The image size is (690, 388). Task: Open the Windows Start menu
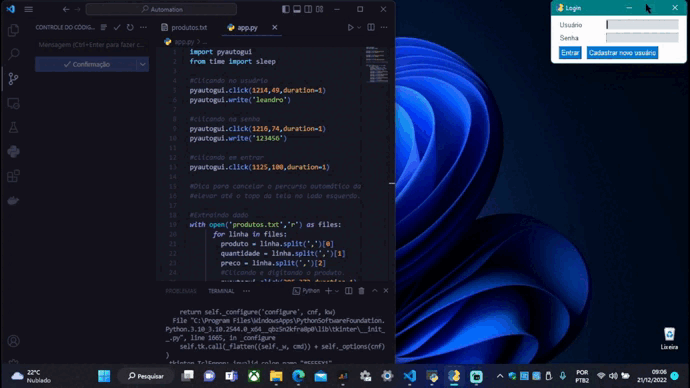104,376
